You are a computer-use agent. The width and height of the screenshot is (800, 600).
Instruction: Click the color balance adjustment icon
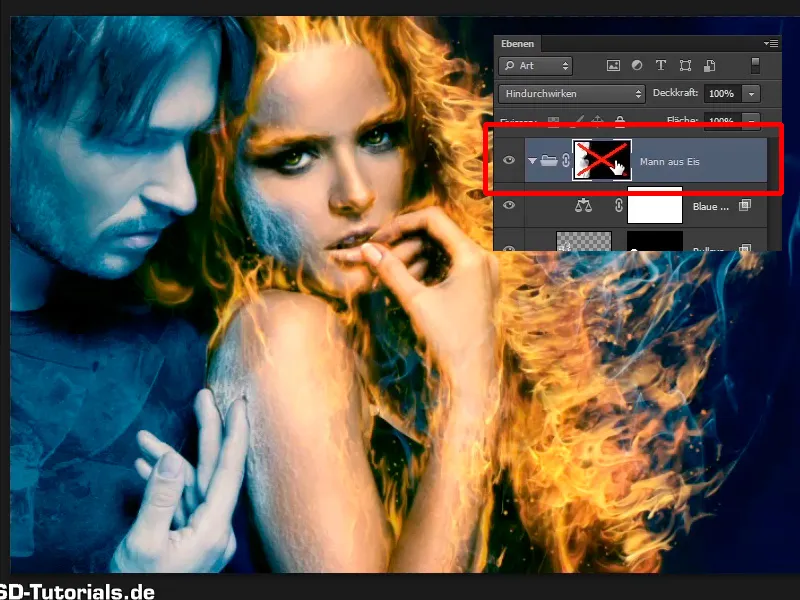[x=583, y=205]
